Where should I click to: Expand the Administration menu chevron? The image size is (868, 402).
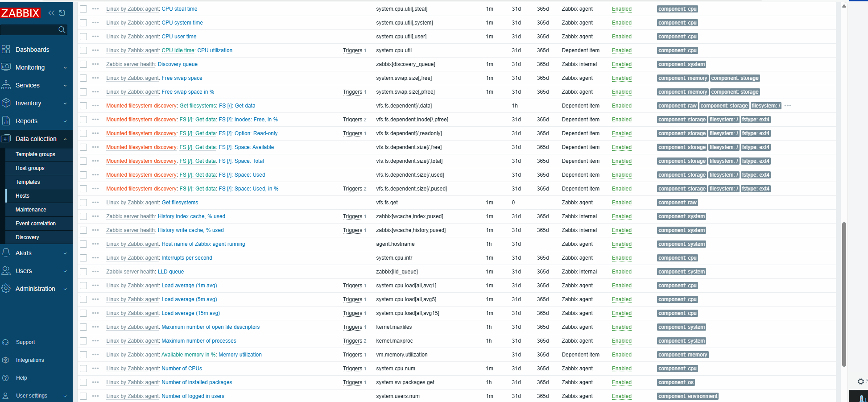pyautogui.click(x=65, y=289)
